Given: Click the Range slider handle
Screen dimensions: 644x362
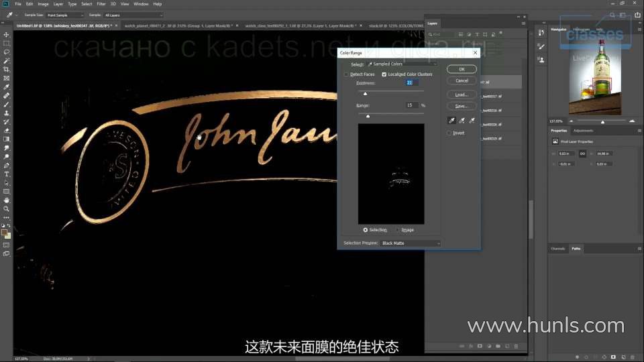Looking at the screenshot, I should point(368,117).
